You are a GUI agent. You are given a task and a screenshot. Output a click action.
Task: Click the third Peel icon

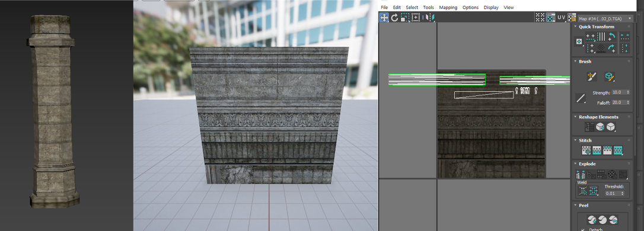tap(613, 220)
